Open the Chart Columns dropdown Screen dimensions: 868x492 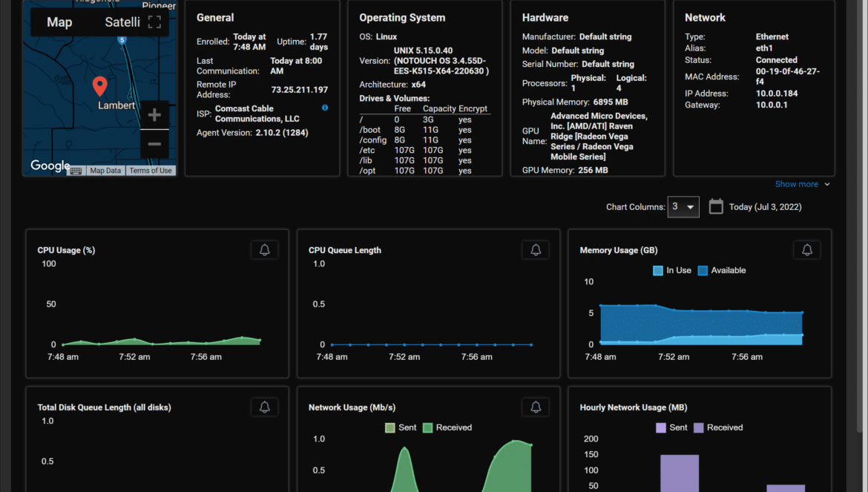pyautogui.click(x=683, y=207)
